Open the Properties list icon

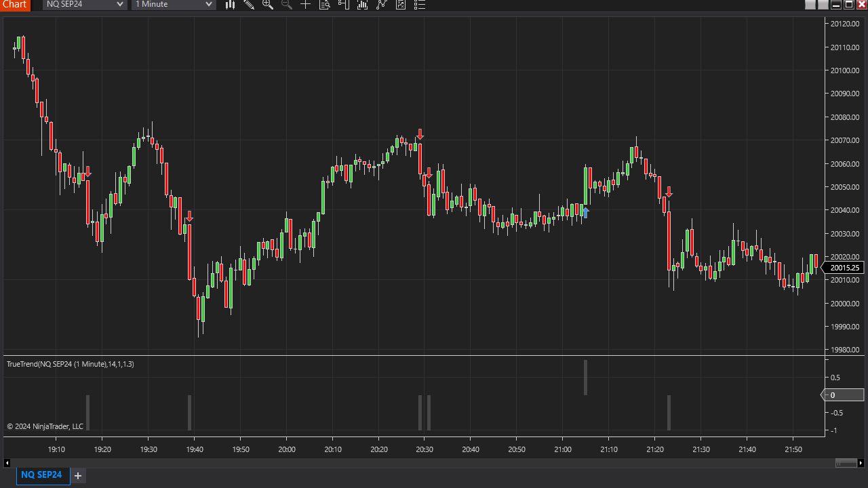tap(420, 5)
